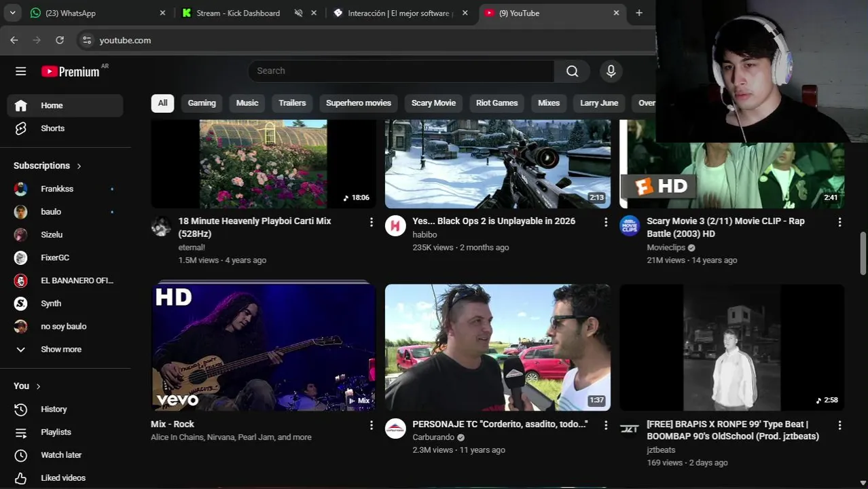
Task: Click the Liked videos thumbs-up icon
Action: 21,478
